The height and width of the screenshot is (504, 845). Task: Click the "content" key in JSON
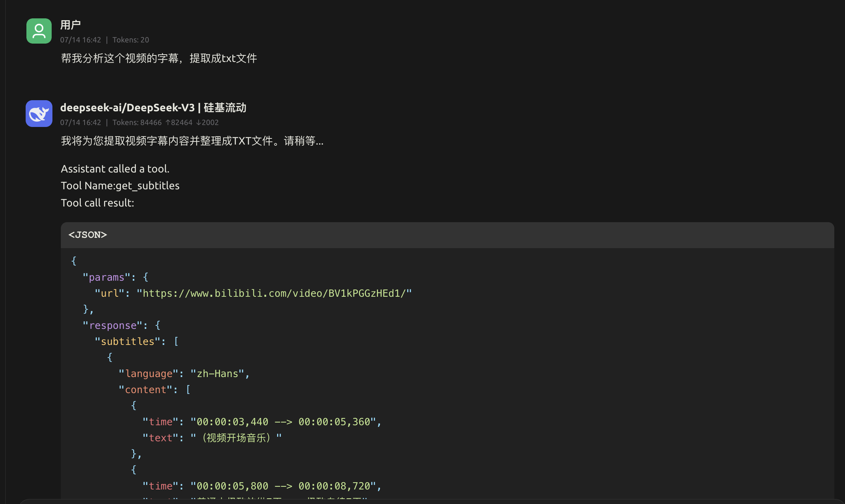pos(145,390)
